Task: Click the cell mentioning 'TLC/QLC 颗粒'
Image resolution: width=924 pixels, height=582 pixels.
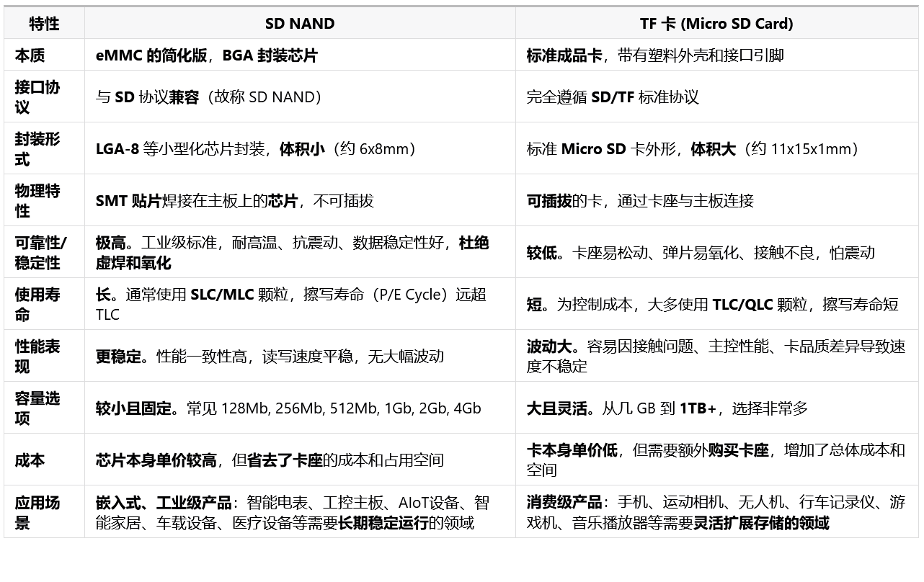Action: [716, 304]
